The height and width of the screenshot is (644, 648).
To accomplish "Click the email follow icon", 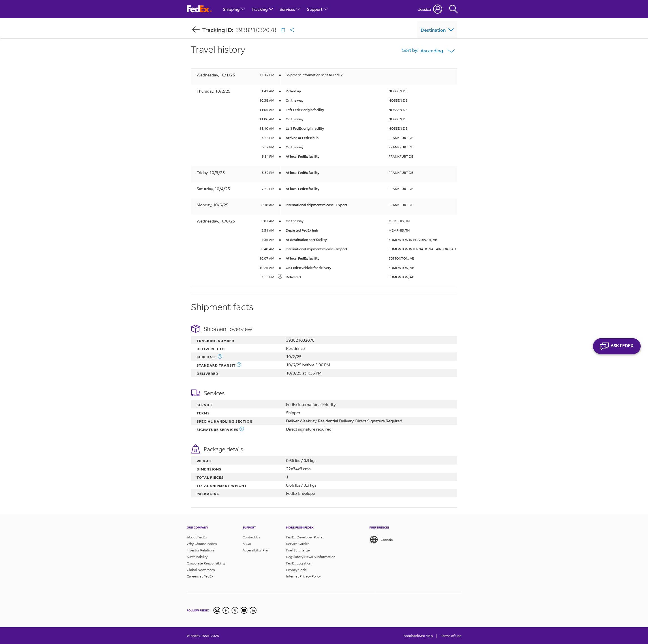I will (217, 610).
